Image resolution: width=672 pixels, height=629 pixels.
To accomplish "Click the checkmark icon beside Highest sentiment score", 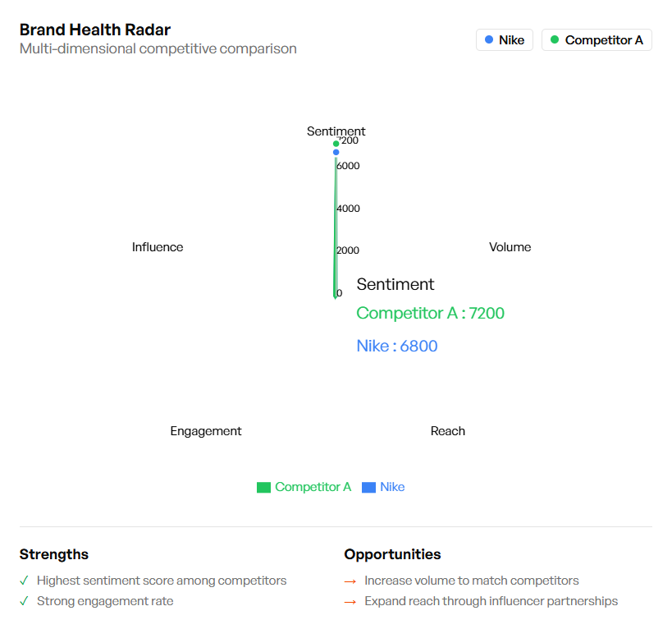I will pos(25,581).
